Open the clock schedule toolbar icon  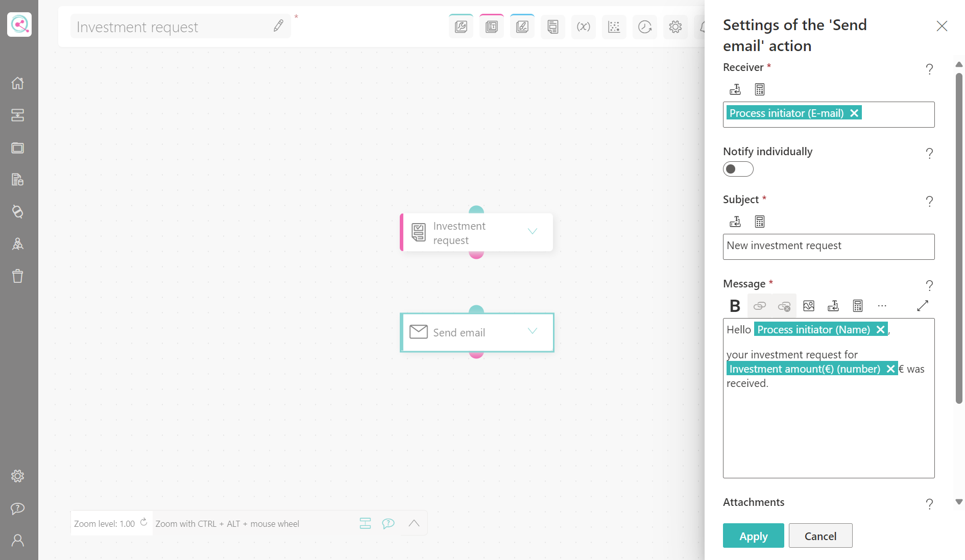(x=645, y=27)
